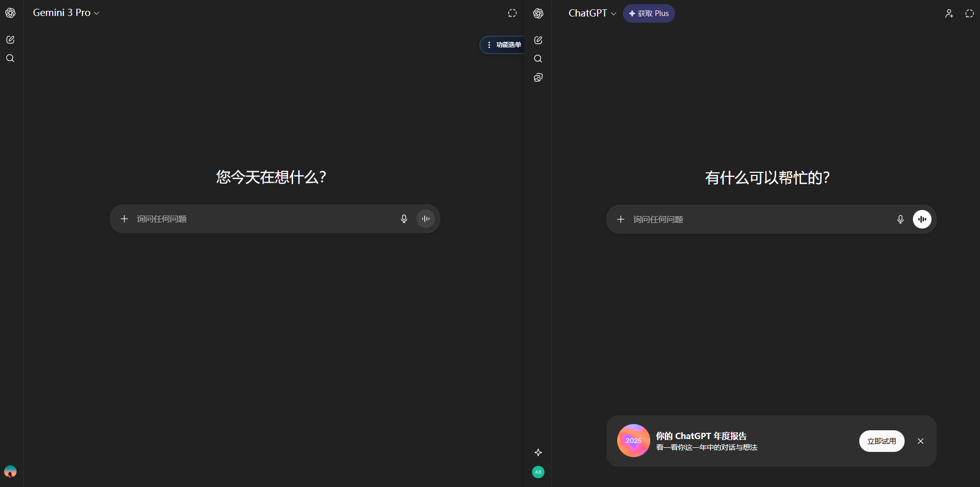Dismiss the ChatGPT 年度报告 banner
Image resolution: width=980 pixels, height=487 pixels.
click(921, 441)
